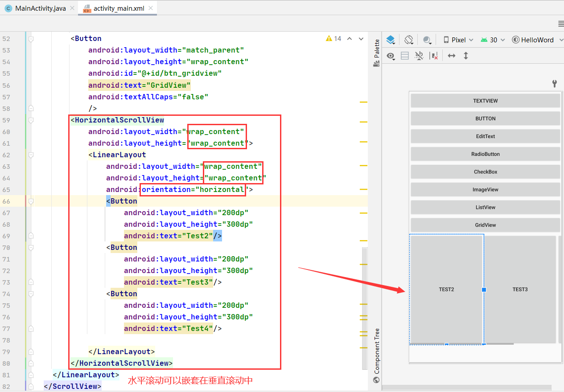
Task: Collapse the Button fold at line 66
Action: [31, 201]
